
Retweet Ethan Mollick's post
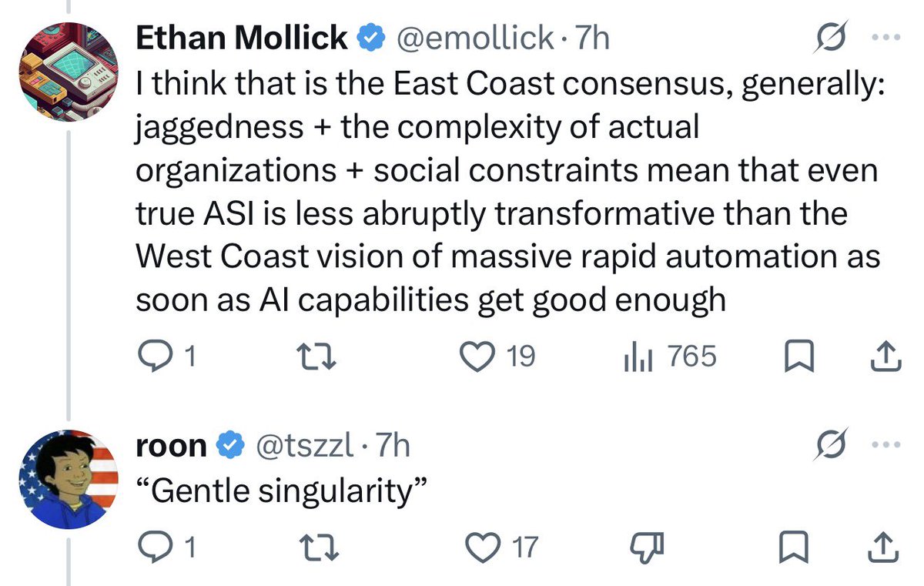(316, 357)
